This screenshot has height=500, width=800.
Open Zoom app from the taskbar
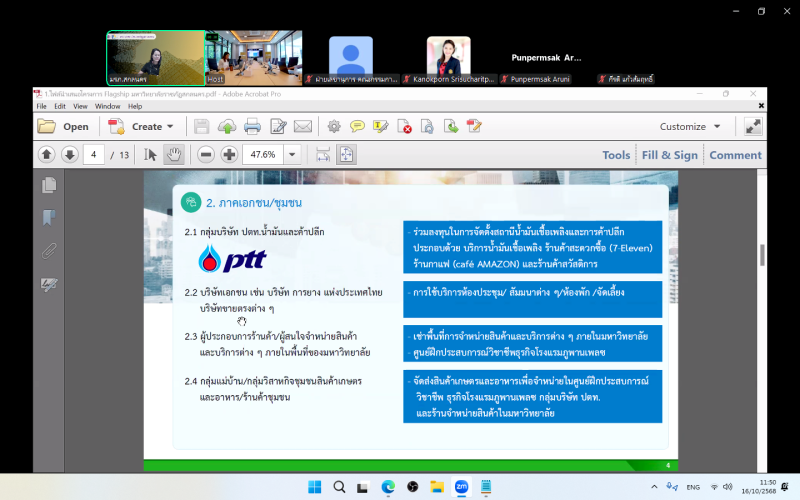[x=461, y=487]
